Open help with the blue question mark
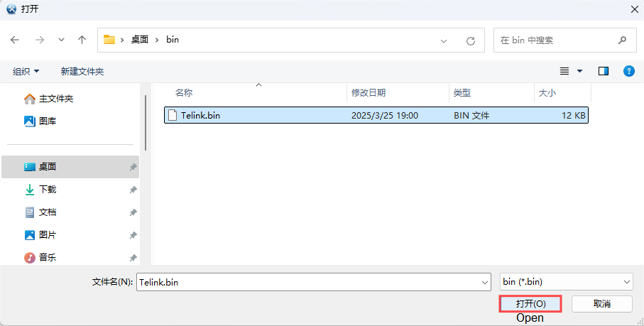The width and height of the screenshot is (644, 326). [x=629, y=72]
